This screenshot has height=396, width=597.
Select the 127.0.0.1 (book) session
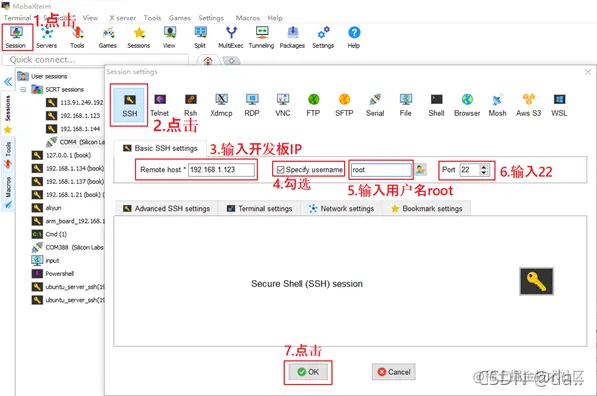point(62,155)
